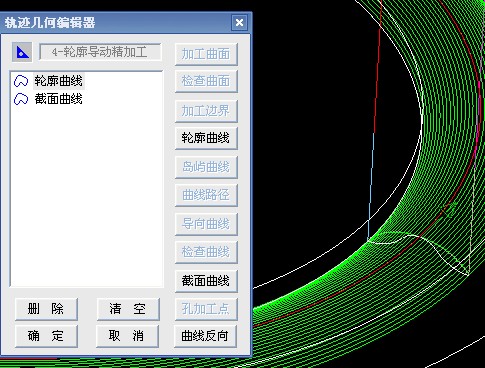The image size is (485, 368).
Task: Close the 轨迹几何编辑器 dialog
Action: coord(239,23)
